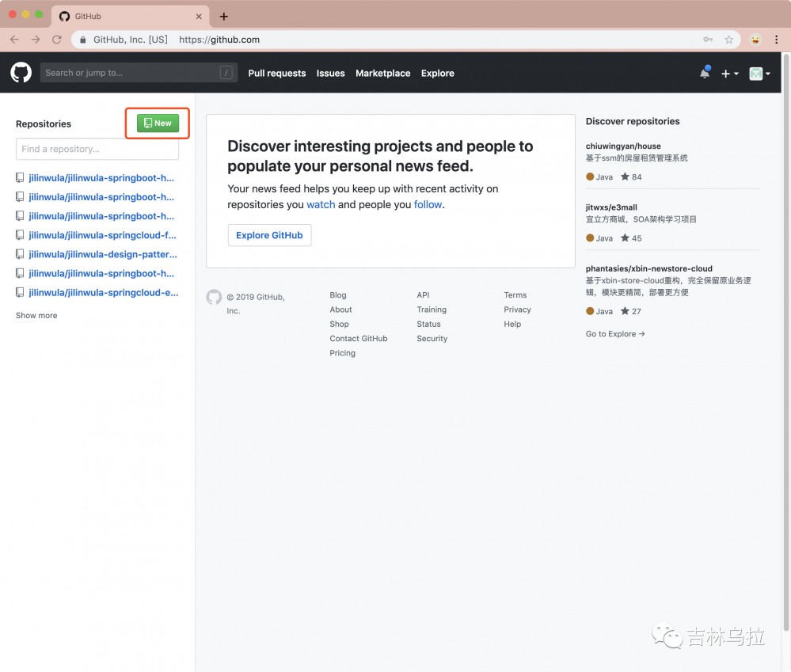
Task: Click repo icon beside jilinwula-springcloud-e...
Action: pyautogui.click(x=20, y=292)
